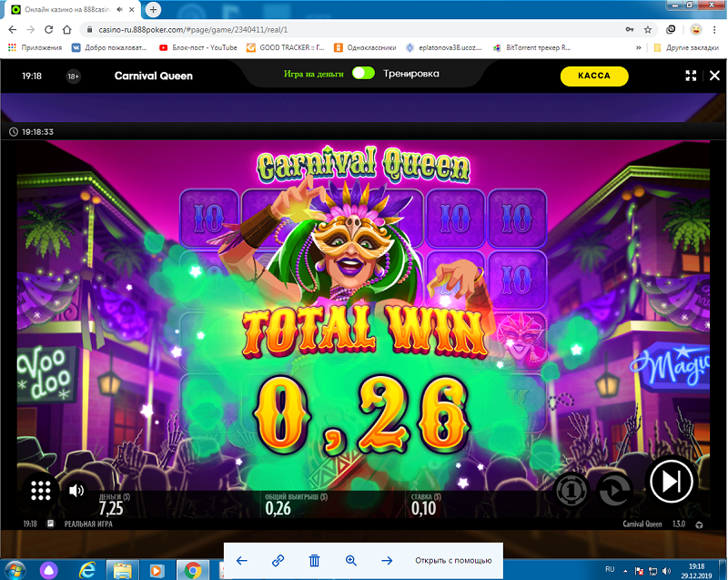728x580 pixels.
Task: Click the small icon beside version 1.3.0
Action: point(699,524)
